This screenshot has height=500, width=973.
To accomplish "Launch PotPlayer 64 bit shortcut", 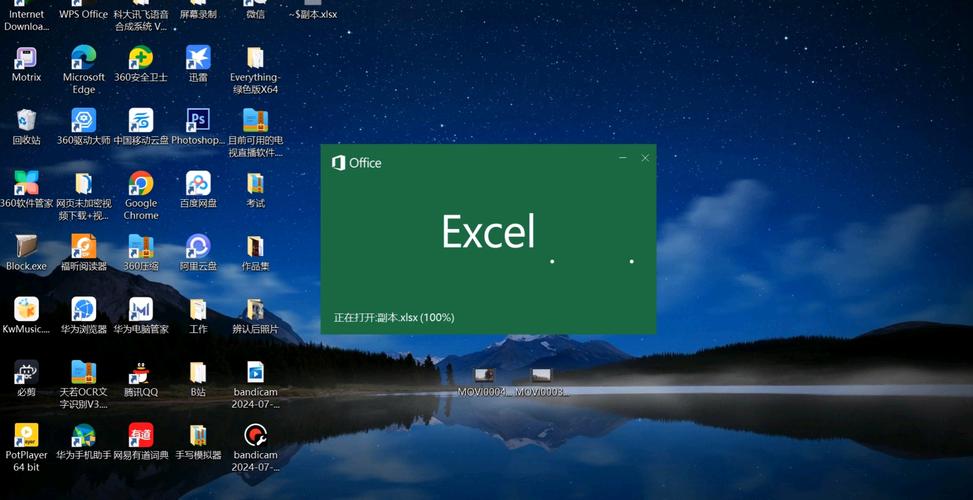I will coord(26,448).
